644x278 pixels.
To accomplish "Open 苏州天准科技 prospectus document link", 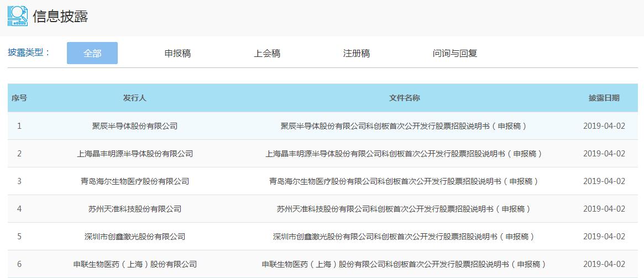I will (x=404, y=209).
